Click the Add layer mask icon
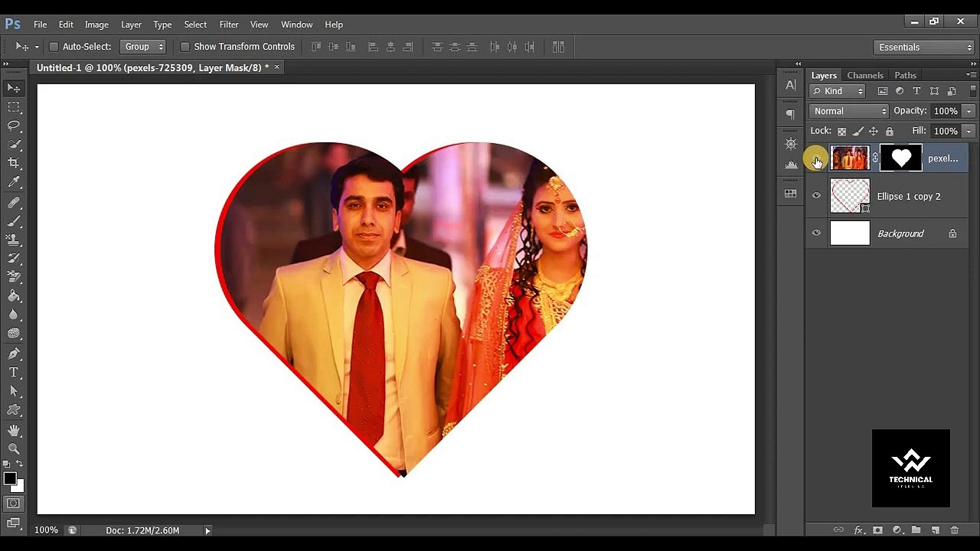Screen dimensions: 980x551 point(877,530)
